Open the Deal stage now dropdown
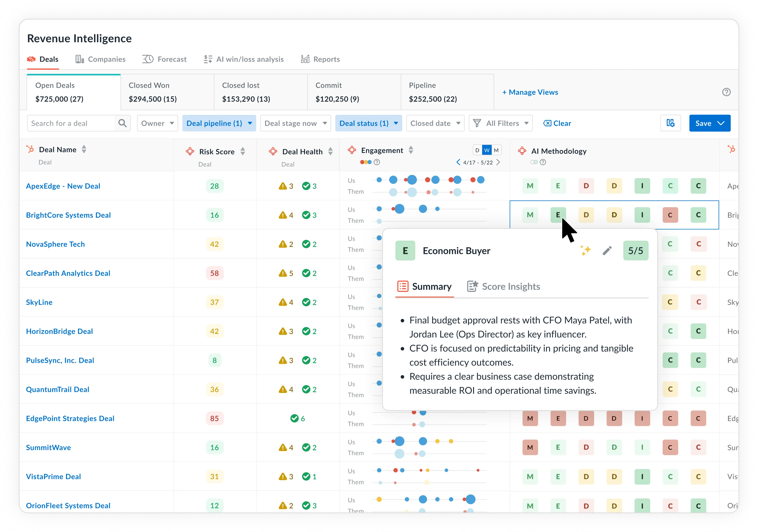This screenshot has height=532, width=758. pyautogui.click(x=295, y=123)
